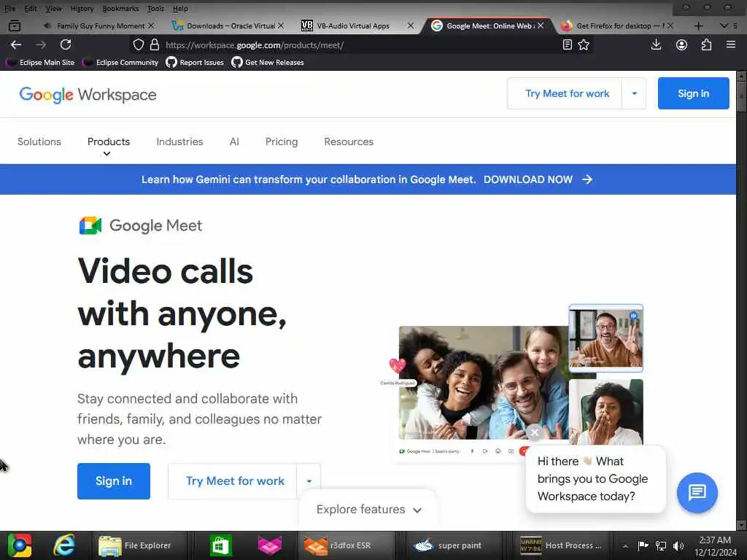Toggle reader view icon in address bar
747x560 pixels.
(567, 44)
